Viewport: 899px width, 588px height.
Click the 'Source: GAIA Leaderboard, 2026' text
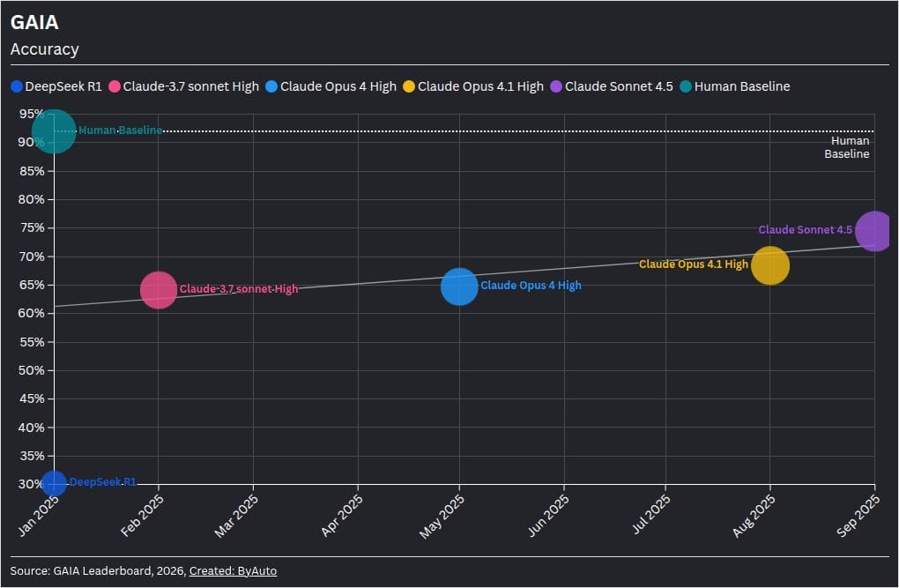coord(97,570)
